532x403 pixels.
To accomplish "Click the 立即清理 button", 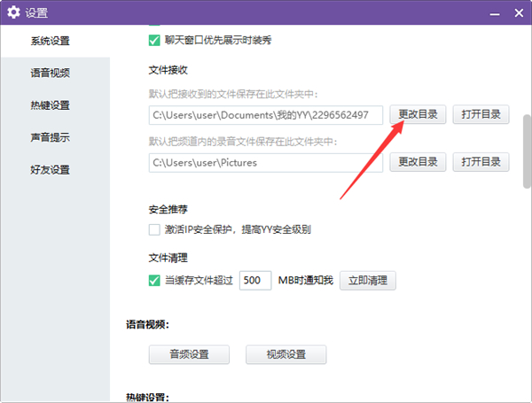I will click(368, 280).
